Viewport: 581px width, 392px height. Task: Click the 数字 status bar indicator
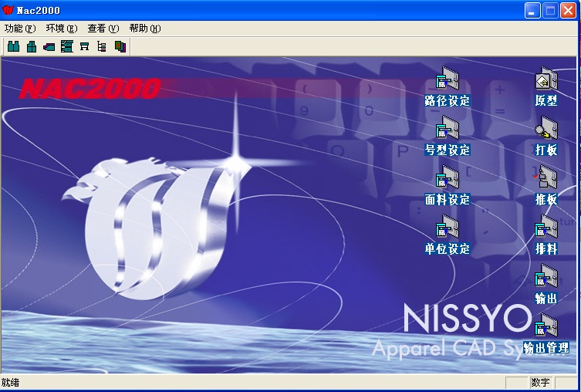540,383
